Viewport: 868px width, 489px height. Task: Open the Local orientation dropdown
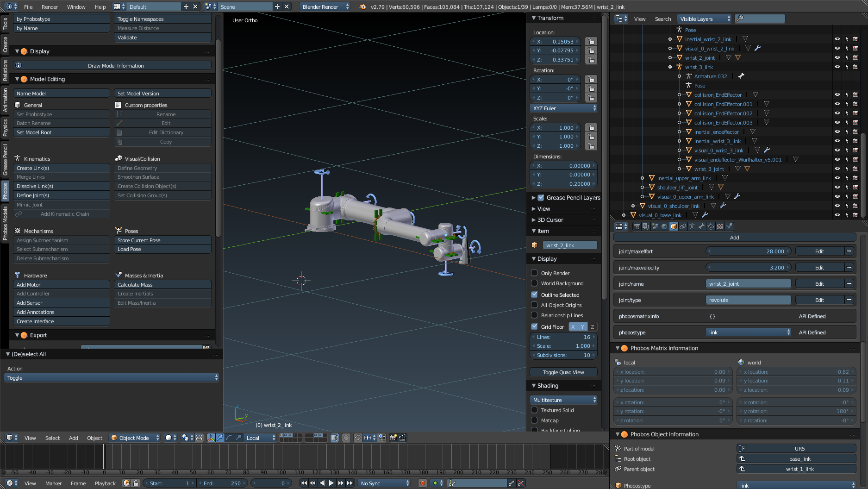click(261, 438)
